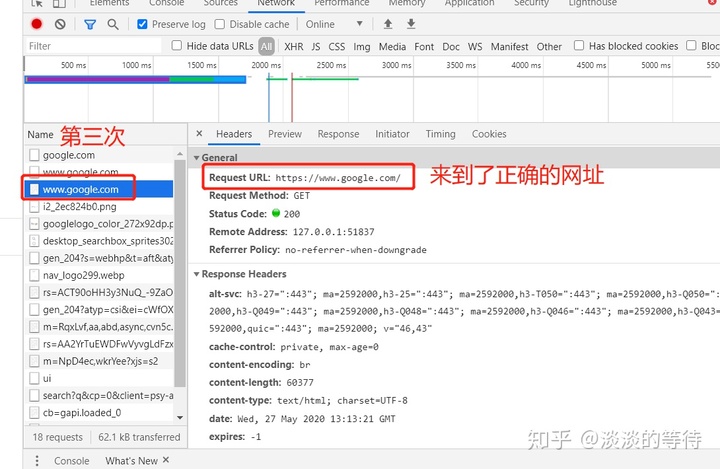Open the Cookies tab
The width and height of the screenshot is (720, 469).
coord(489,134)
